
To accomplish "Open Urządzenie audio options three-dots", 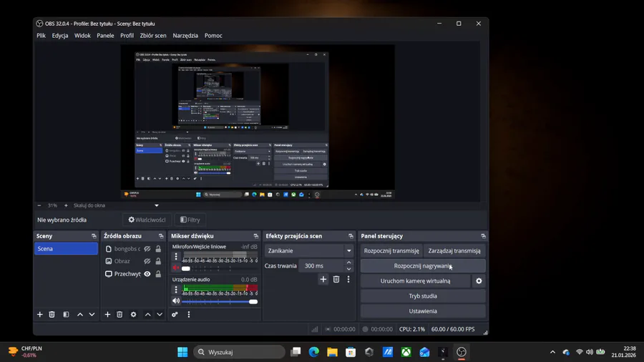I will [176, 289].
